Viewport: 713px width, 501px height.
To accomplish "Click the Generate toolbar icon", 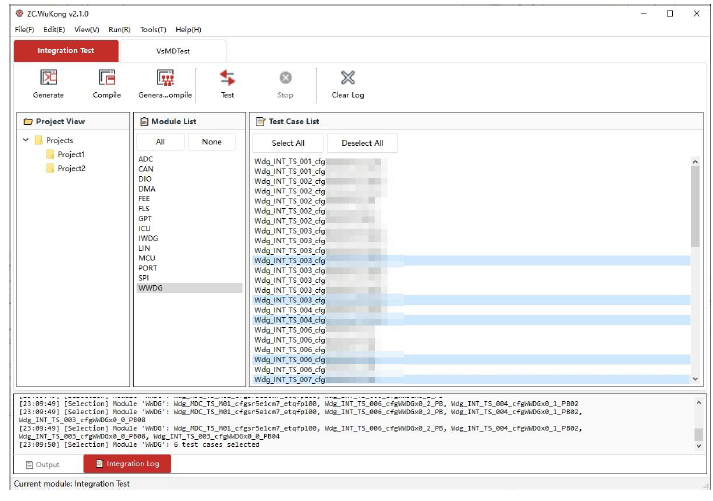I will tap(48, 78).
